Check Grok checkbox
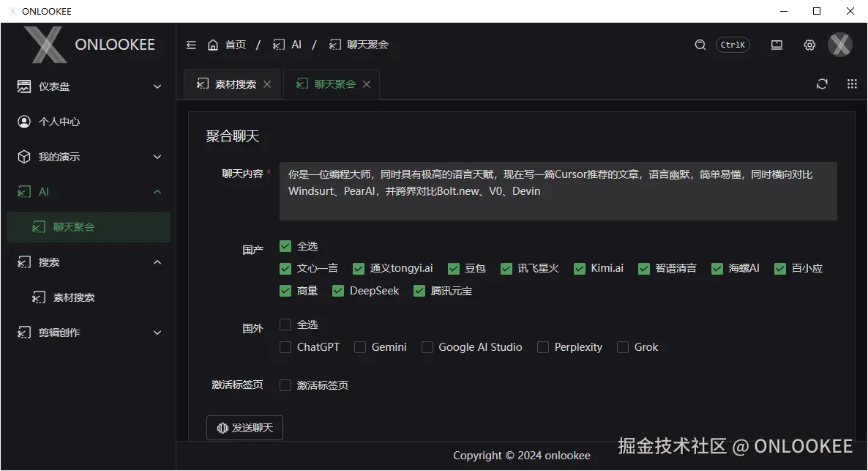868x471 pixels. tap(624, 347)
